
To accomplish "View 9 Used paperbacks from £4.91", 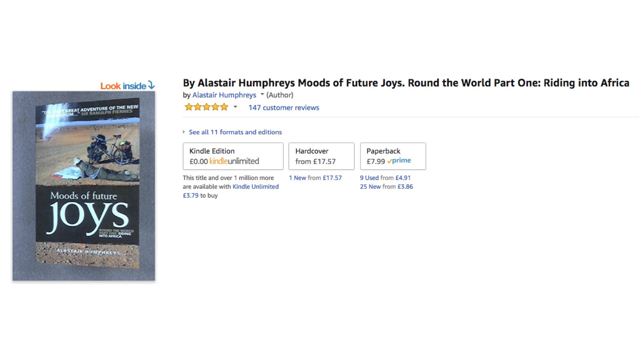I will pyautogui.click(x=385, y=178).
